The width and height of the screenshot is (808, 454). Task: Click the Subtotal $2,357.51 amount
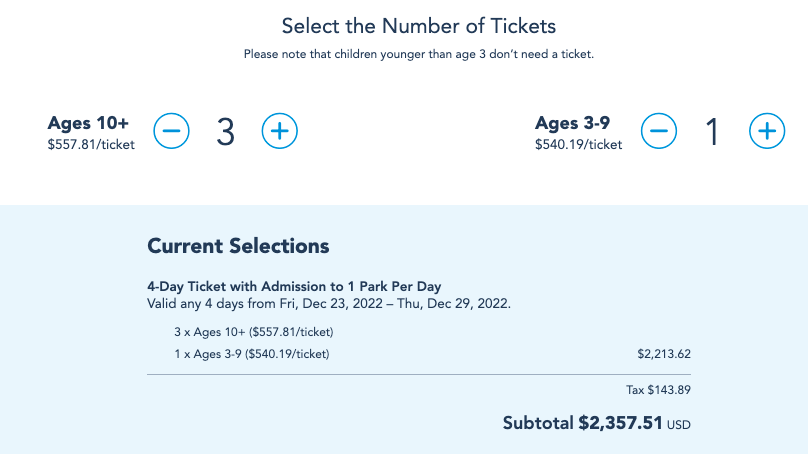(620, 423)
